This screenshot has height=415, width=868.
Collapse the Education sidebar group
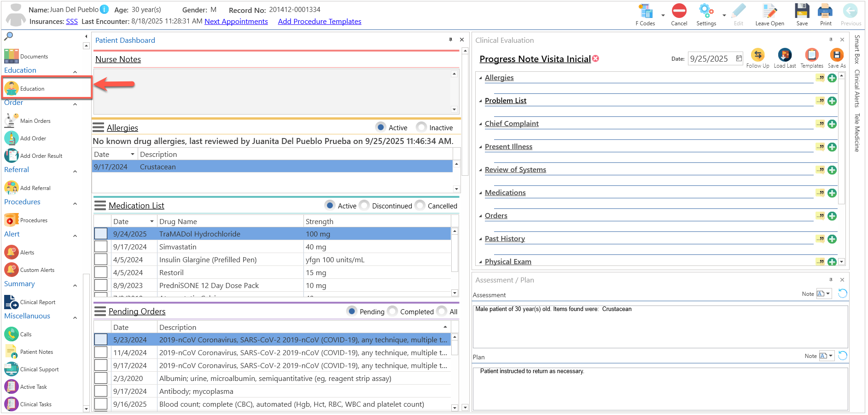tap(75, 72)
